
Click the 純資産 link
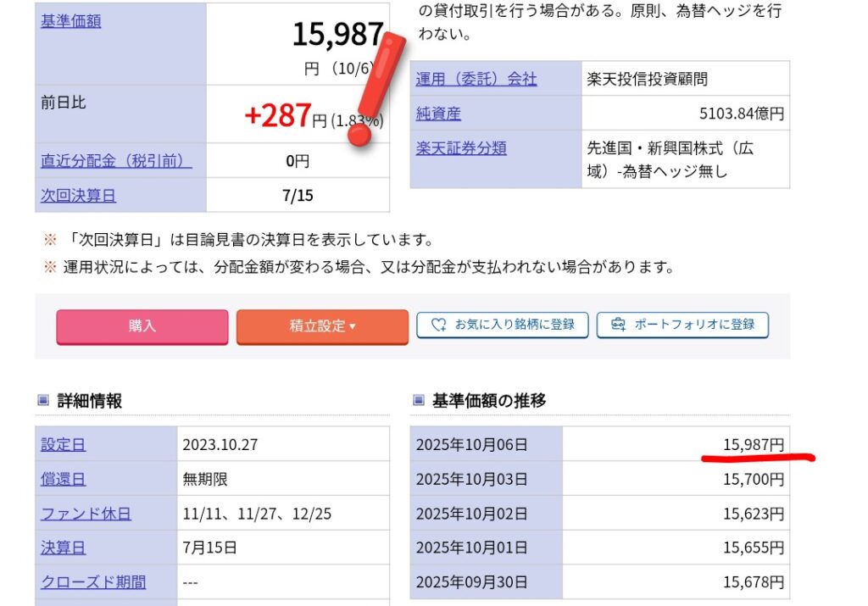click(438, 114)
